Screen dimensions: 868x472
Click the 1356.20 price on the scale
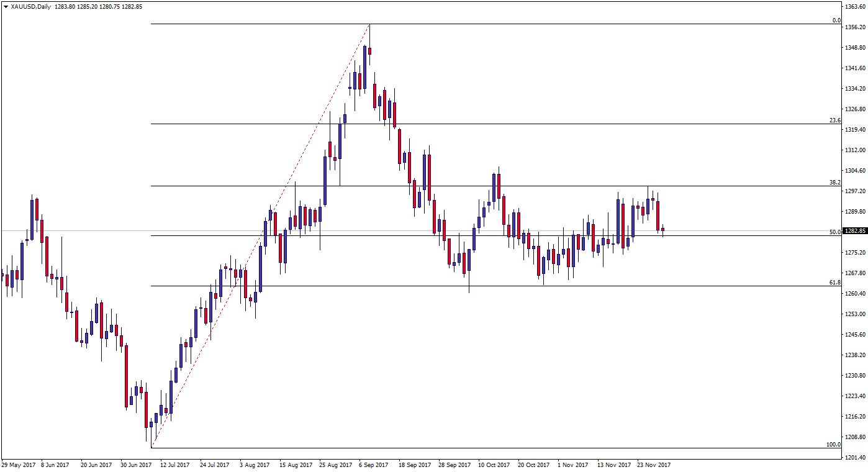(855, 27)
